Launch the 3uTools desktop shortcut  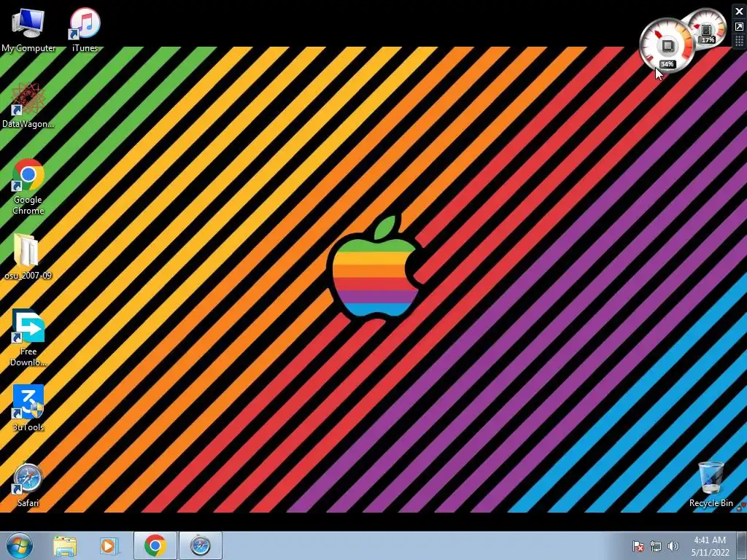(x=28, y=408)
